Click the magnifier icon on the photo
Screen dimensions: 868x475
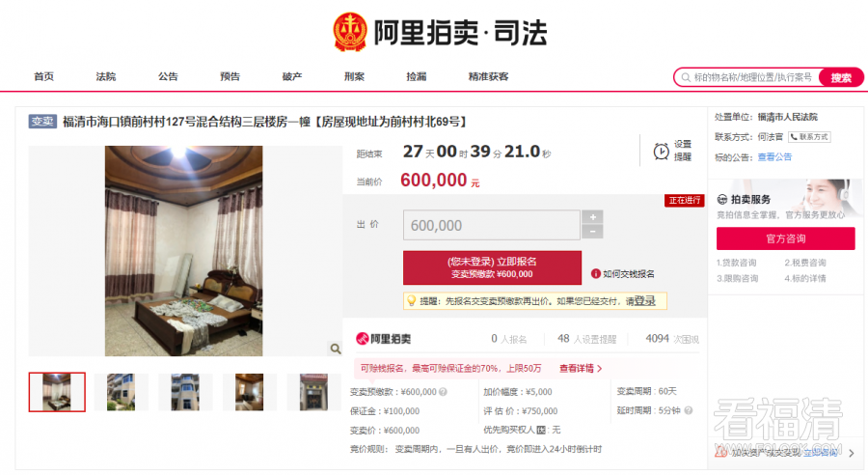[336, 349]
